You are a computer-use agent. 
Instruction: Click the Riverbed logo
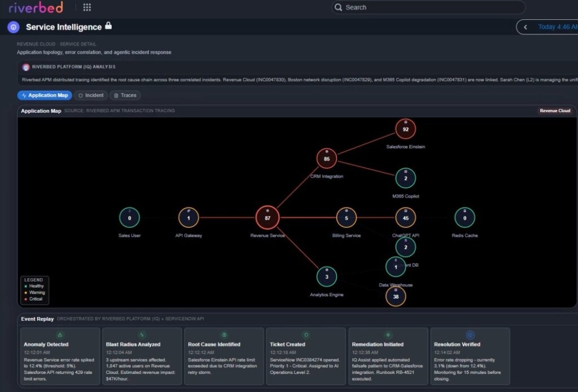click(x=36, y=7)
